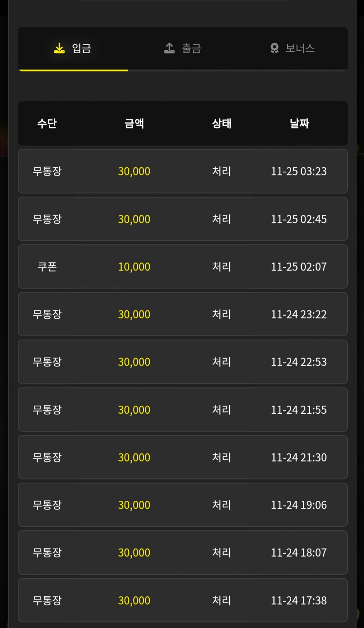Open the 11-24 18:07 deposit row
Screen dimensions: 364x628
pyautogui.click(x=183, y=553)
